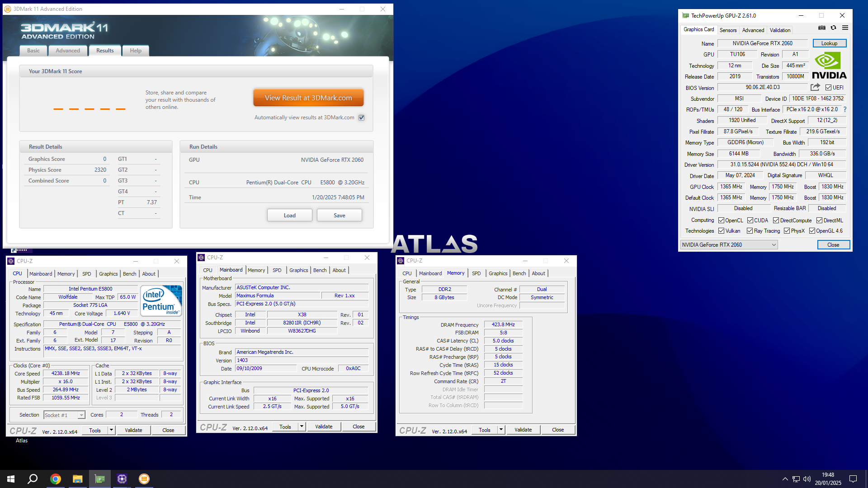This screenshot has height=488, width=868.
Task: Open the GPU-Z Validation tab
Action: coord(780,30)
